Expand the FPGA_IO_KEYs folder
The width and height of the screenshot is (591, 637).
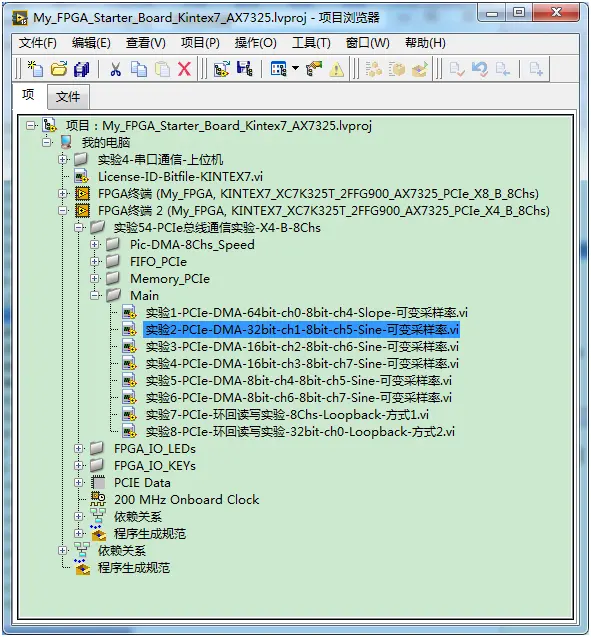(79, 466)
